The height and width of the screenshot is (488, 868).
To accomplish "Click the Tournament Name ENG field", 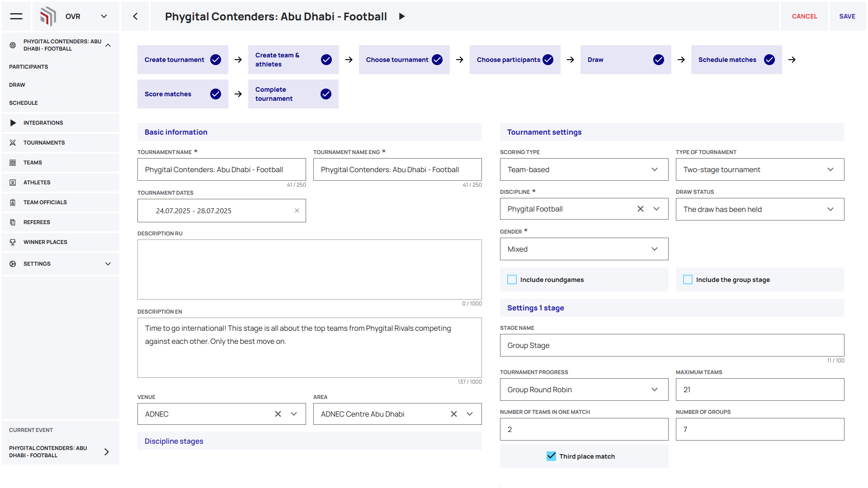I will tap(397, 169).
